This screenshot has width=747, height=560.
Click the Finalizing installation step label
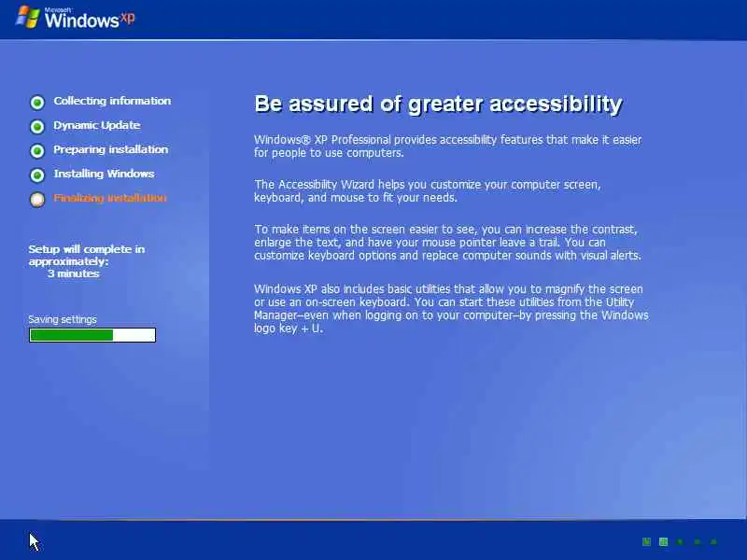(x=110, y=198)
